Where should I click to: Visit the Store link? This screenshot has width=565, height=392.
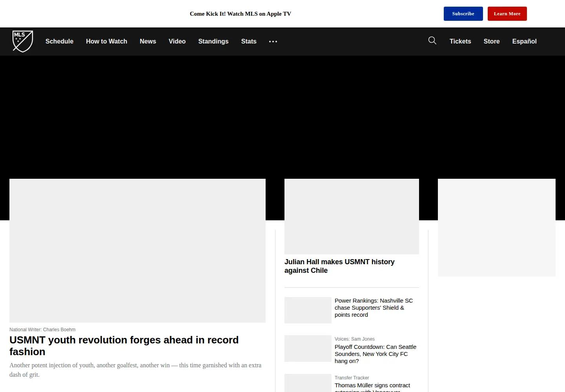point(492,41)
